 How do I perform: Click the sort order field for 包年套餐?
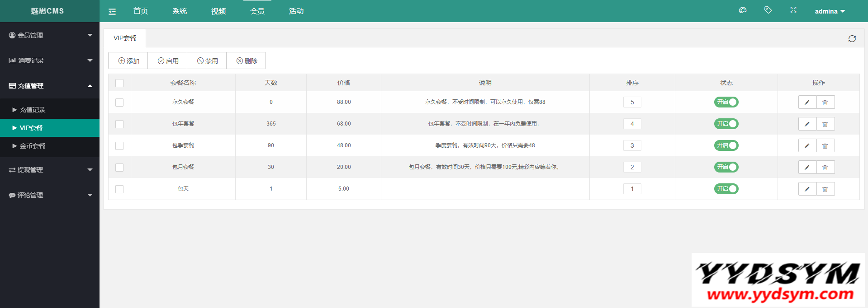632,124
